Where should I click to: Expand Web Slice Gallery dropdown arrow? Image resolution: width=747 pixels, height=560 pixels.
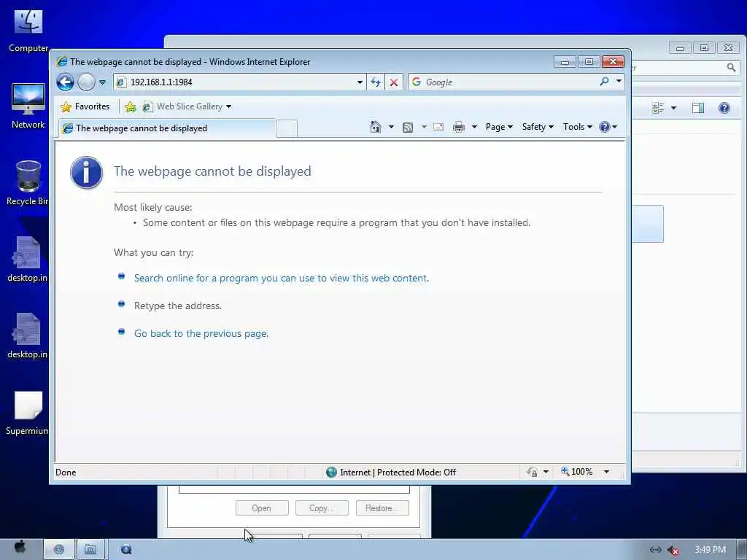click(228, 106)
